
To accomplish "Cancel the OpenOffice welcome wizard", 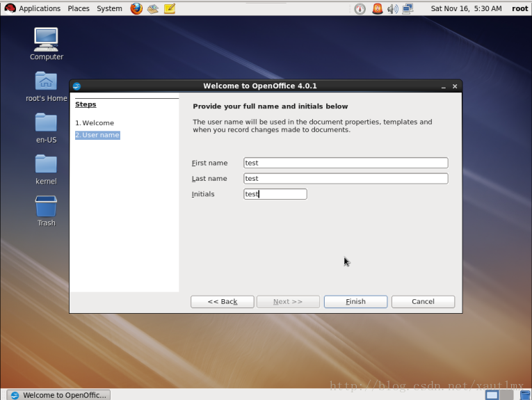I will point(423,302).
